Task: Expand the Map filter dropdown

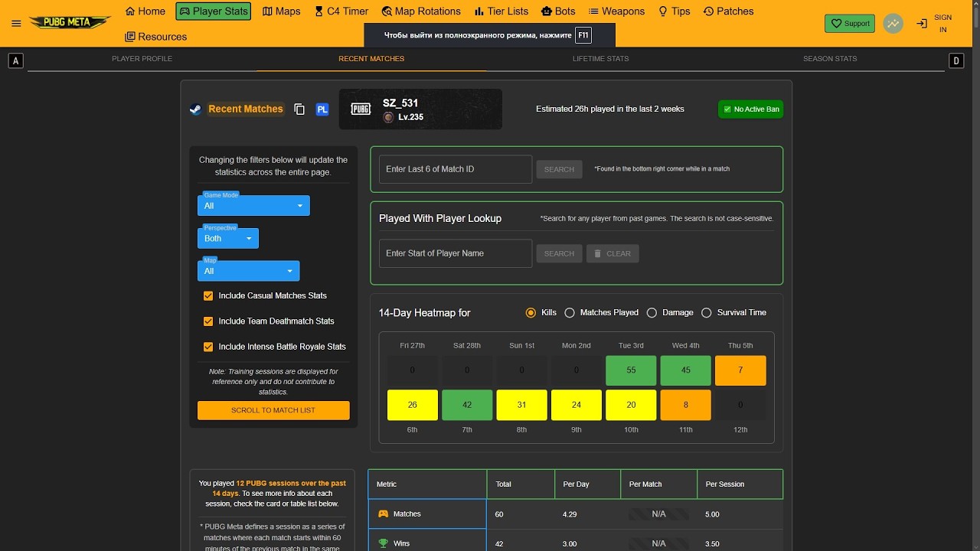Action: point(249,271)
